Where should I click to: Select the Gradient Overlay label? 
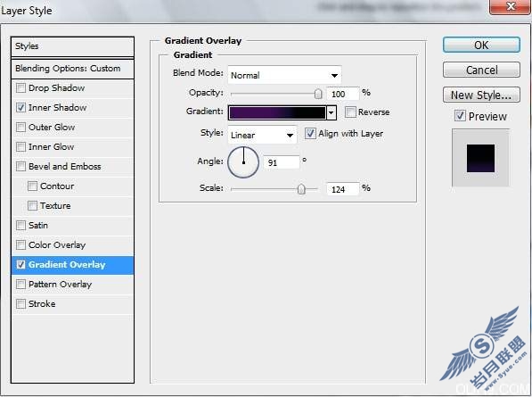(x=67, y=265)
